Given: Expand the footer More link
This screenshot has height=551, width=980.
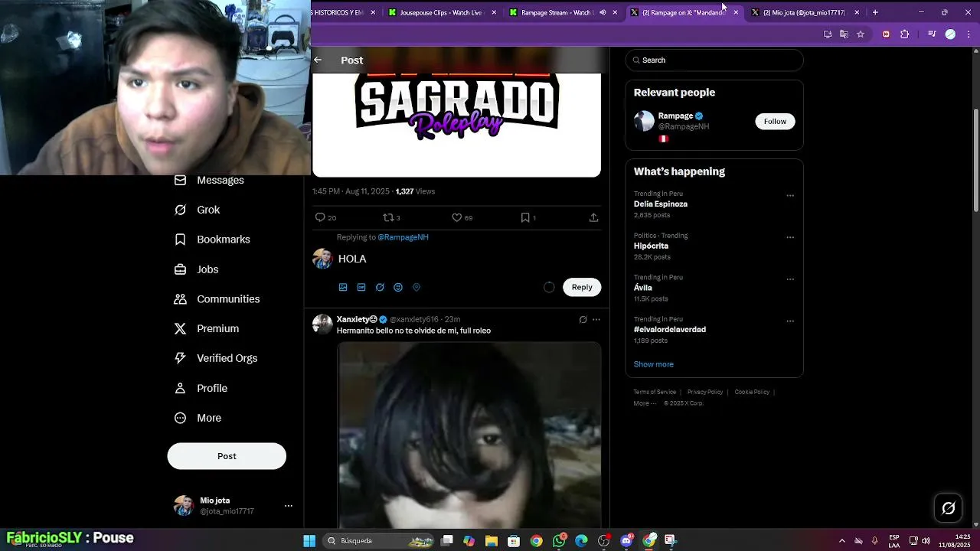Looking at the screenshot, I should click(x=645, y=403).
